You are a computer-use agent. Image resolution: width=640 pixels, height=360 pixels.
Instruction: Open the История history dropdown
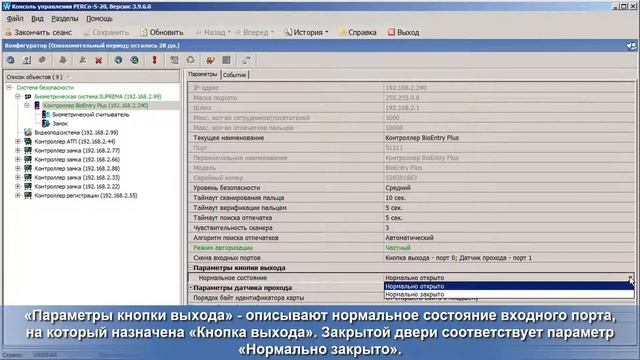[306, 32]
